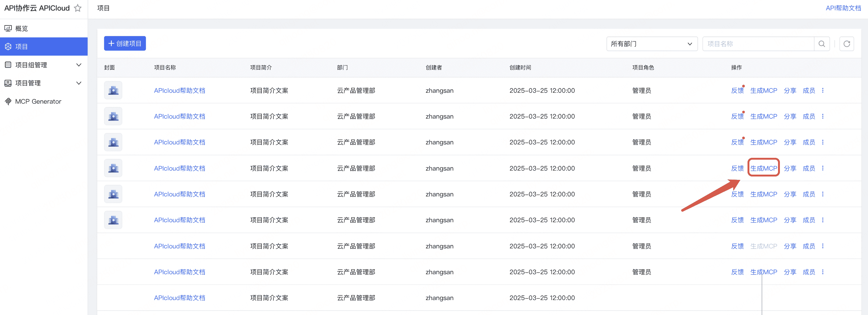Click 成员 in the sixth row
This screenshot has height=315, width=868.
809,220
